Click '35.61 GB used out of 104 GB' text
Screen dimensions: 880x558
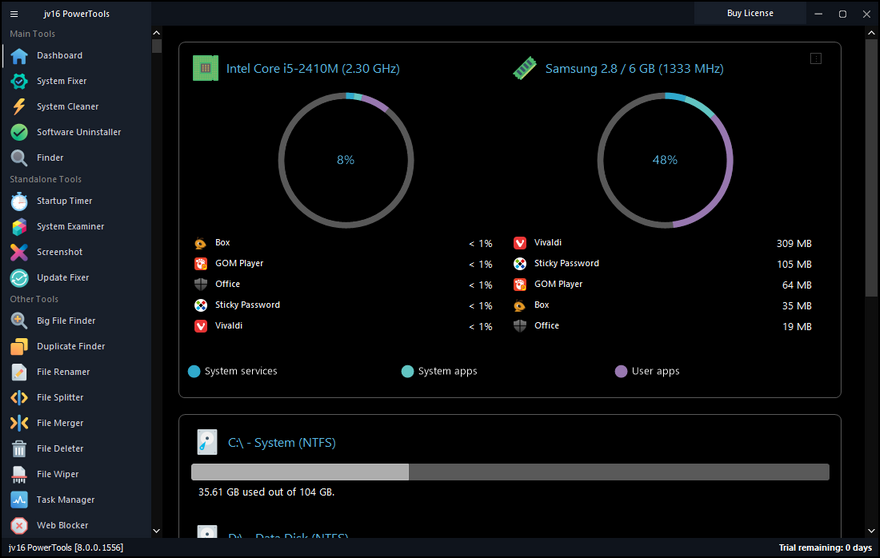266,492
